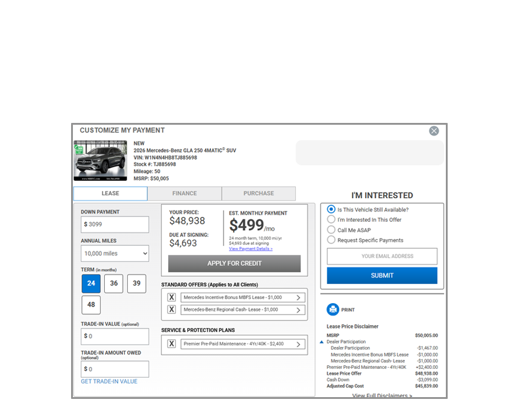Click the Your Price $48,938 value
529x420 pixels.
(x=187, y=221)
